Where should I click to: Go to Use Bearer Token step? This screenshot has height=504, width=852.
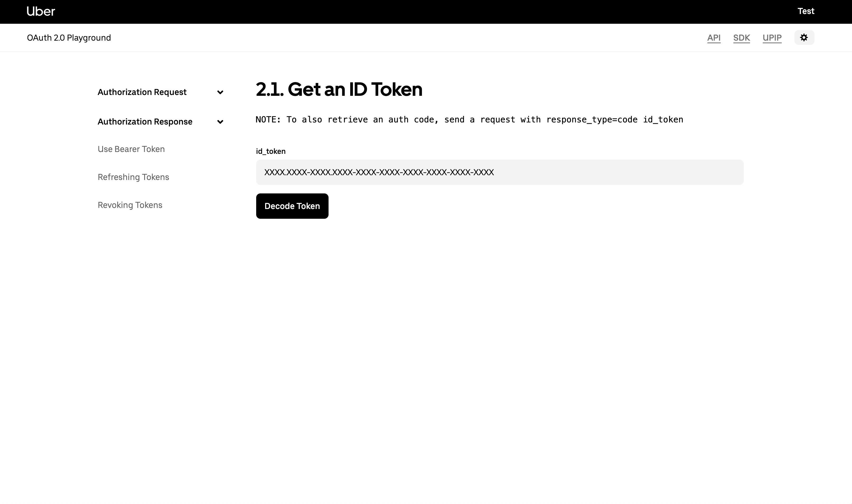pyautogui.click(x=131, y=149)
